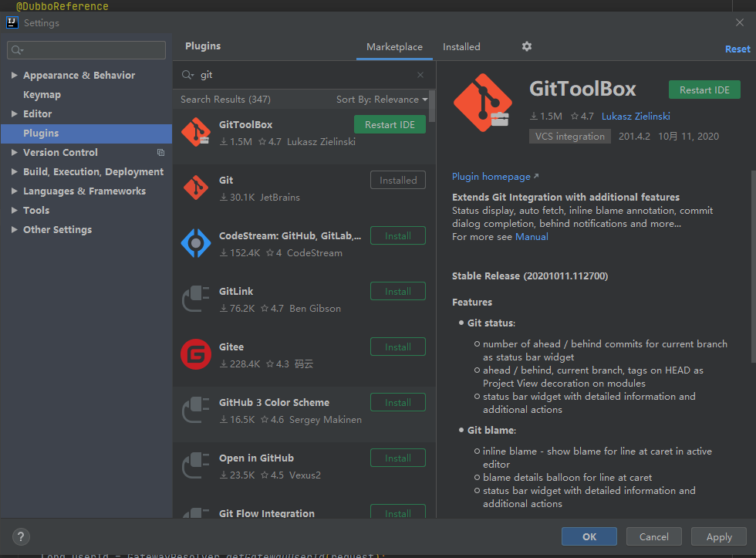This screenshot has height=558, width=756.
Task: Click the Cancel button
Action: 654,536
